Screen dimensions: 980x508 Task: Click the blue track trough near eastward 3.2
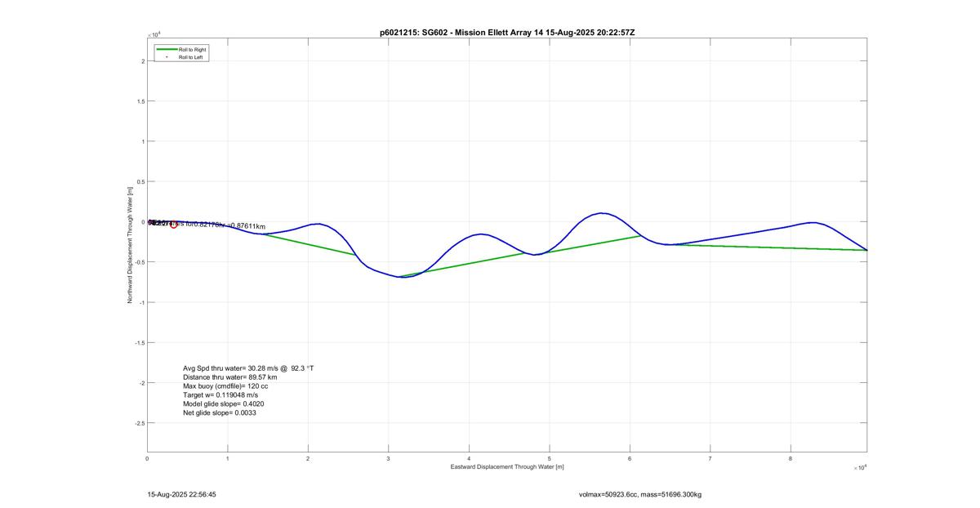point(403,277)
